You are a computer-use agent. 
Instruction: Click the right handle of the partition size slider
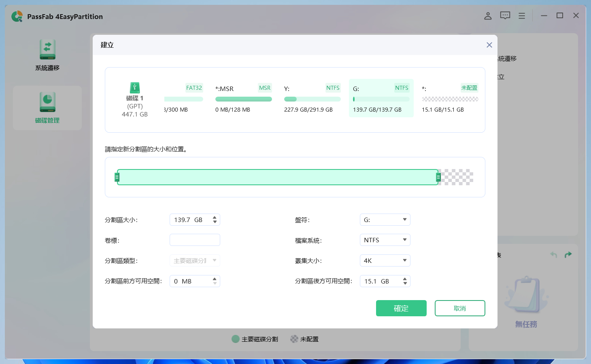438,177
